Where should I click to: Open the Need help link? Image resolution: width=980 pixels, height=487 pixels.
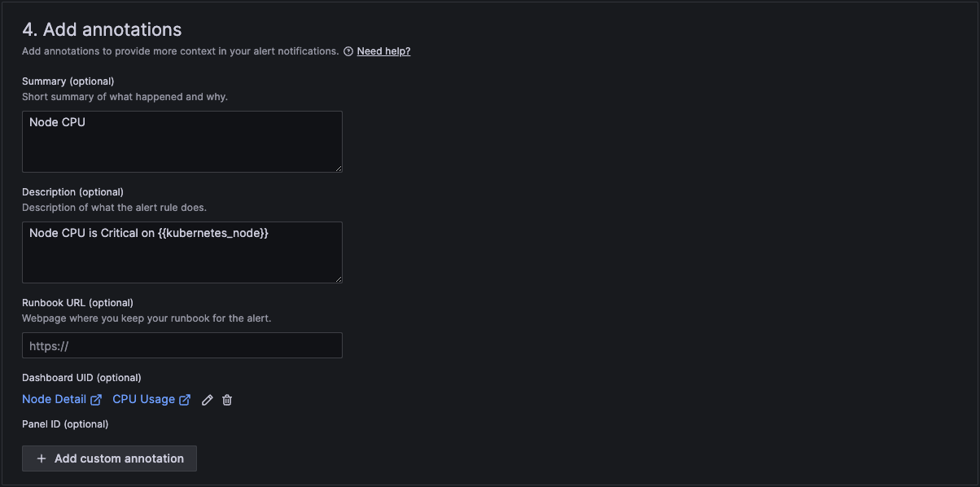tap(383, 50)
